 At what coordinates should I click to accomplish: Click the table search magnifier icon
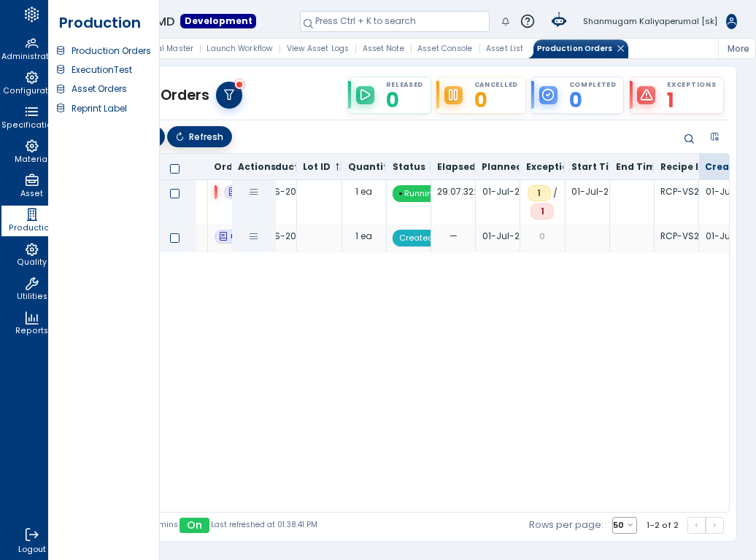689,139
